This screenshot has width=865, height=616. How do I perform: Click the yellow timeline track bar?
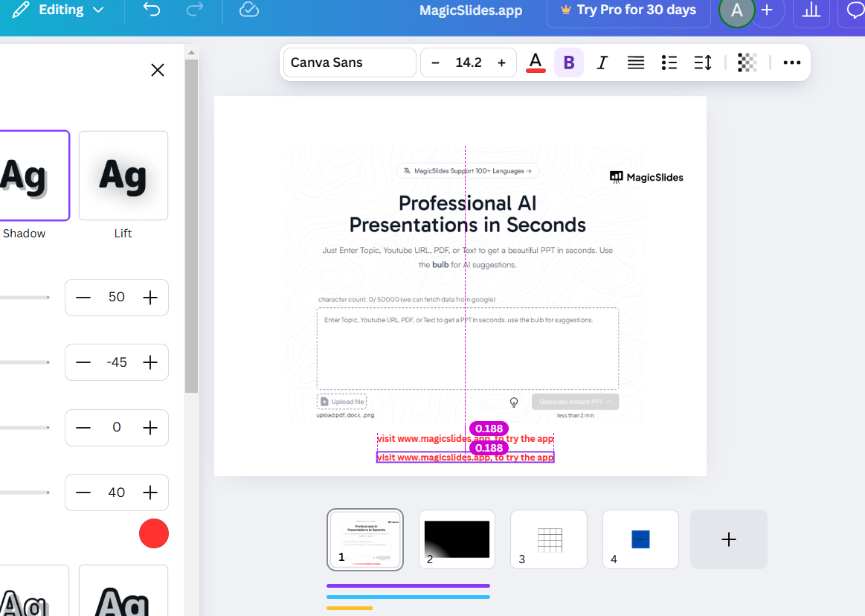[x=350, y=608]
